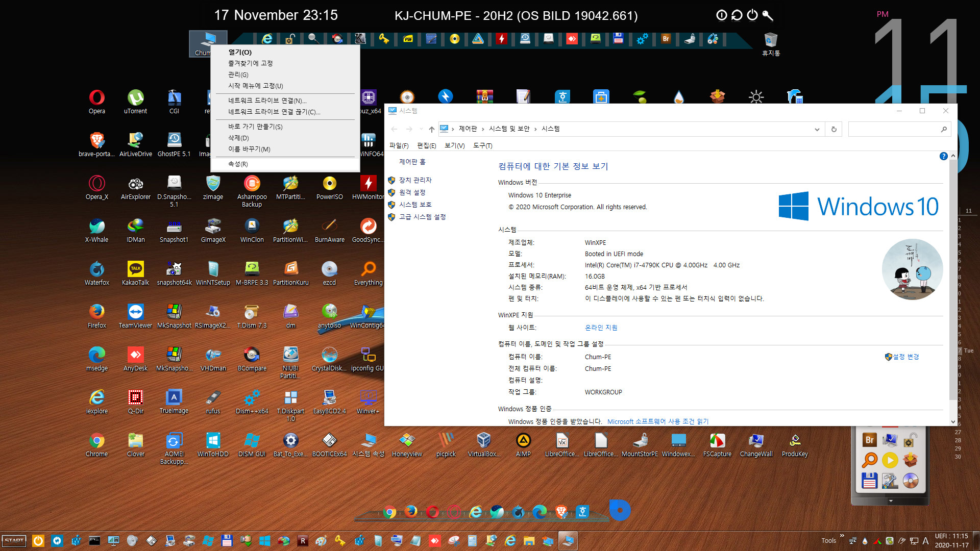Open the START button on taskbar
Image resolution: width=980 pixels, height=551 pixels.
tap(14, 541)
